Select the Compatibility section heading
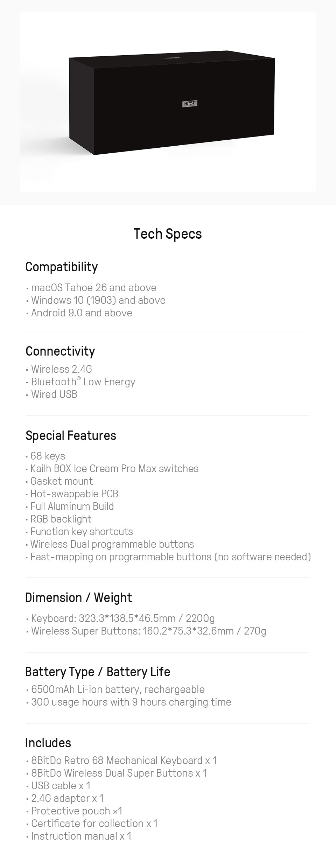 [62, 267]
